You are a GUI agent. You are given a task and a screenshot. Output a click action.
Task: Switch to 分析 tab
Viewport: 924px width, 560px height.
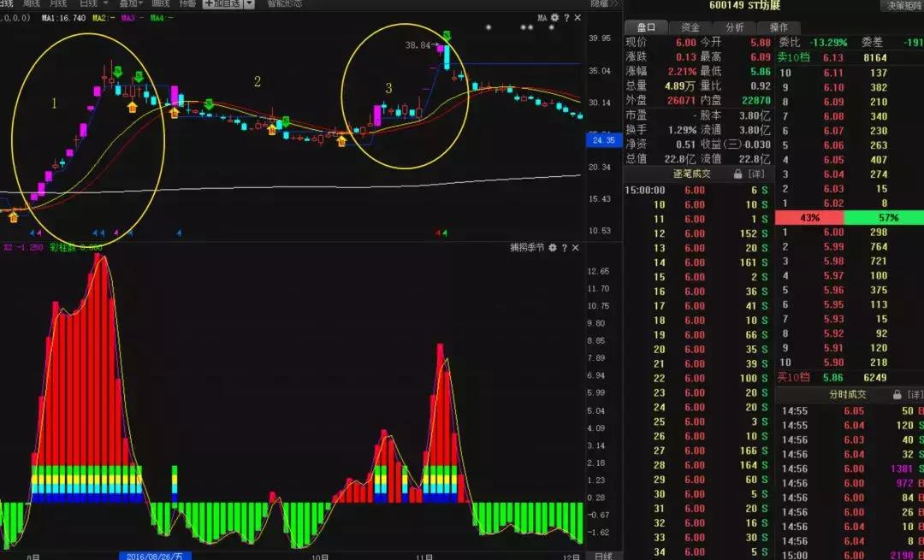point(735,27)
